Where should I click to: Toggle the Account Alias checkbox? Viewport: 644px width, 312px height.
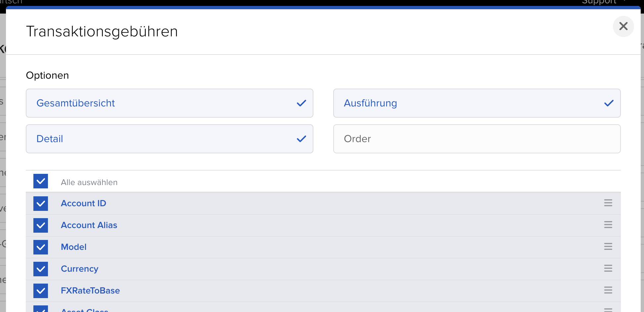point(41,225)
